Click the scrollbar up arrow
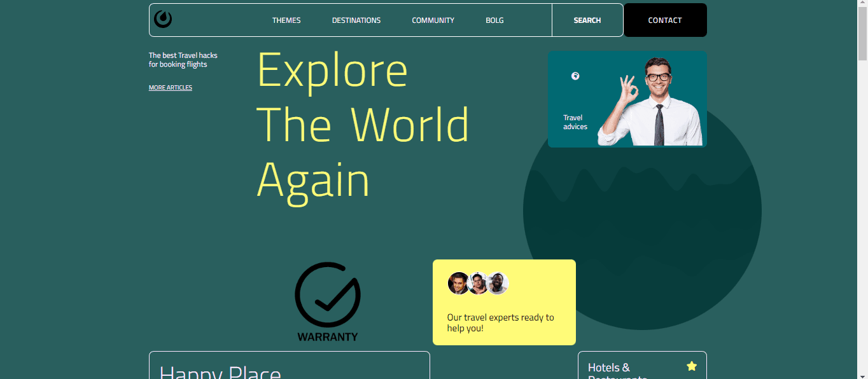 (x=862, y=4)
